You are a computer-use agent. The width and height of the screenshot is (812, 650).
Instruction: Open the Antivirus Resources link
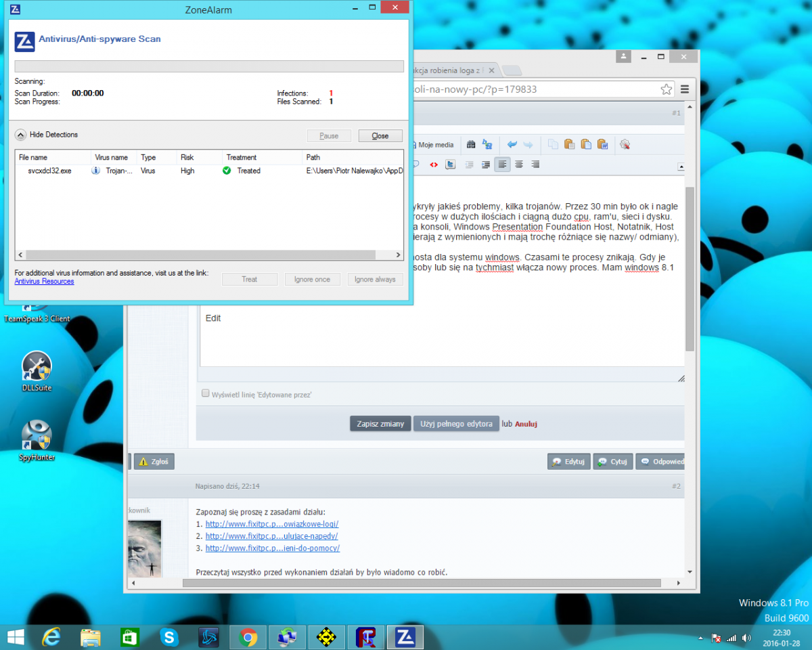tap(44, 282)
